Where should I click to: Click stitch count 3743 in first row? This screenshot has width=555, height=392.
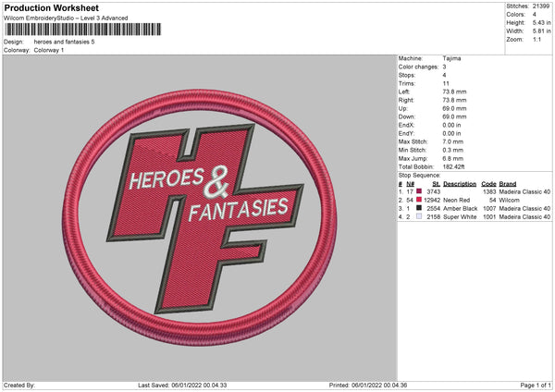[x=433, y=191]
